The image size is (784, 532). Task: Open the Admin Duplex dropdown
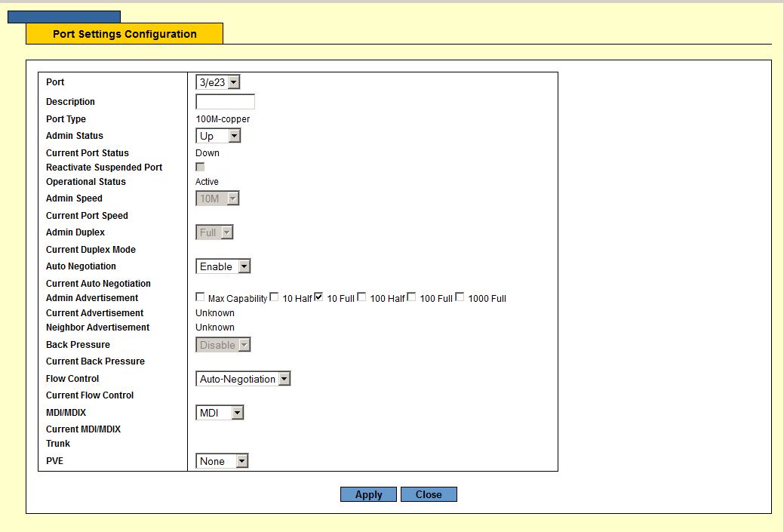coord(214,232)
